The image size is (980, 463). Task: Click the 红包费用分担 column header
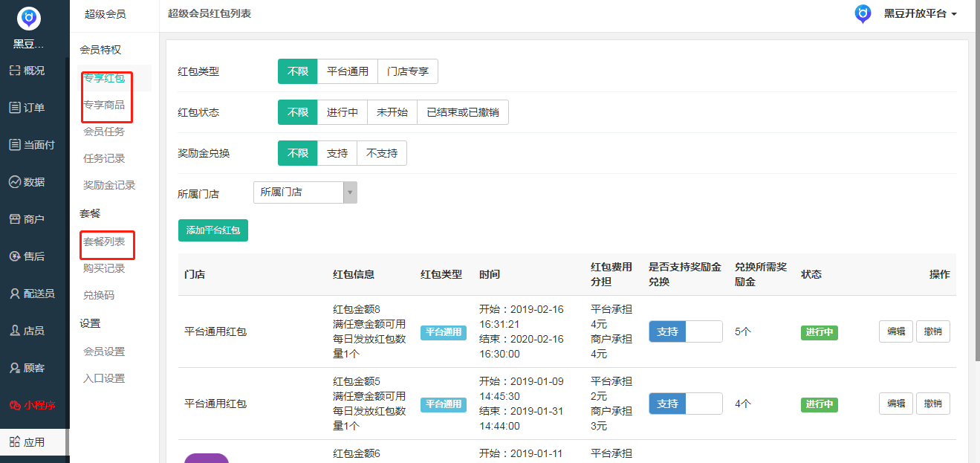pos(611,274)
